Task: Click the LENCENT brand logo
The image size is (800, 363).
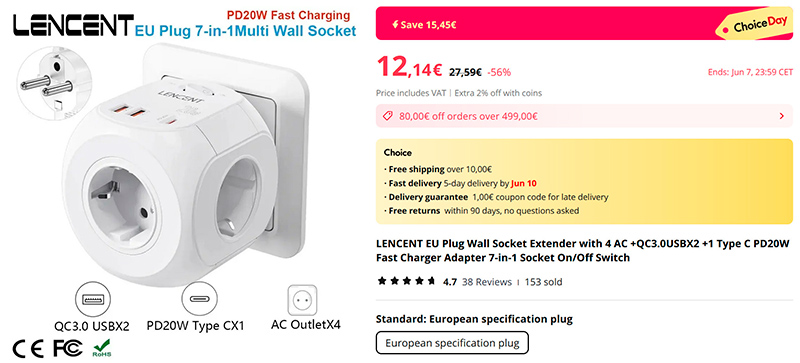Action: tap(73, 26)
